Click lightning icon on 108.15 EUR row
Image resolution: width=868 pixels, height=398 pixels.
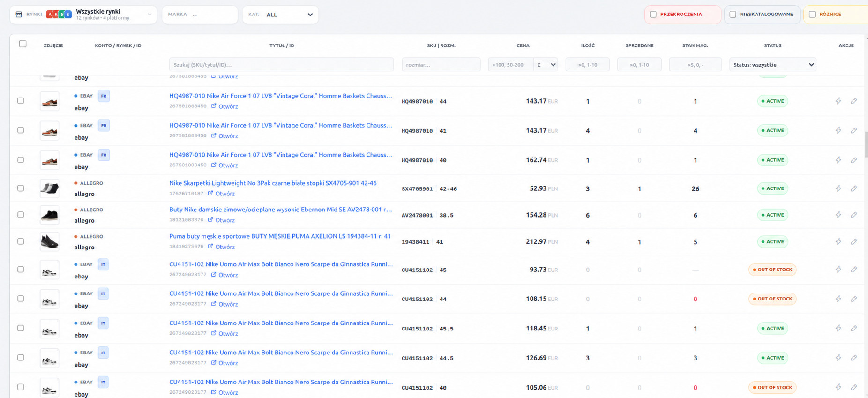point(838,299)
